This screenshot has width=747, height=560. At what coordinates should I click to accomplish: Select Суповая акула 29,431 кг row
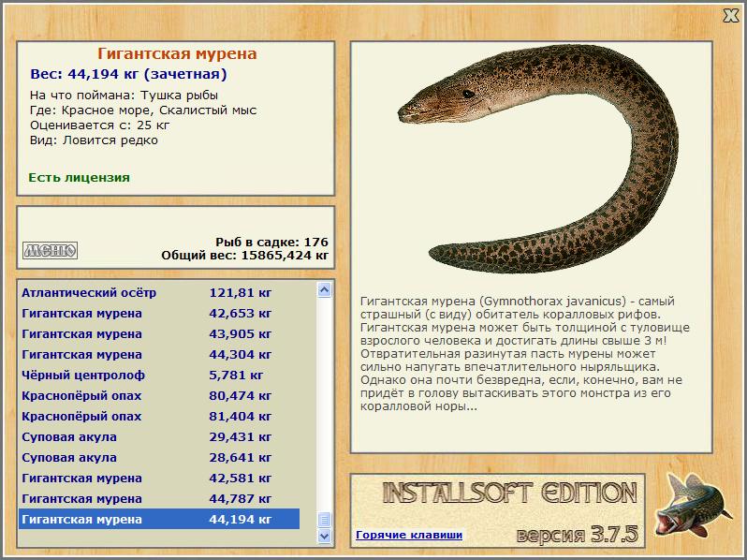(159, 436)
